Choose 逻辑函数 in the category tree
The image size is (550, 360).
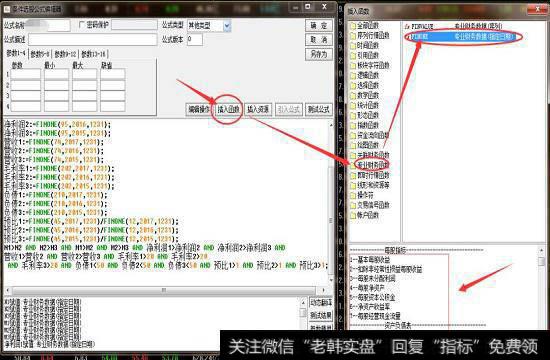[368, 75]
